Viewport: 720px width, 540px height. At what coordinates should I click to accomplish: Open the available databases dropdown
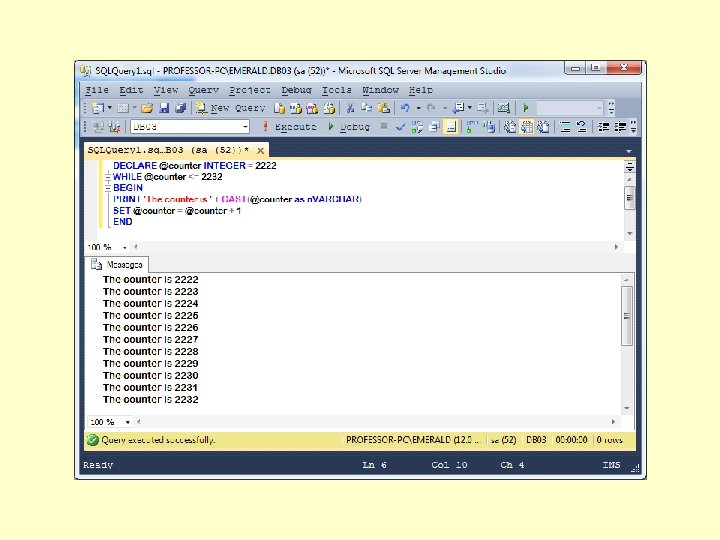245,127
